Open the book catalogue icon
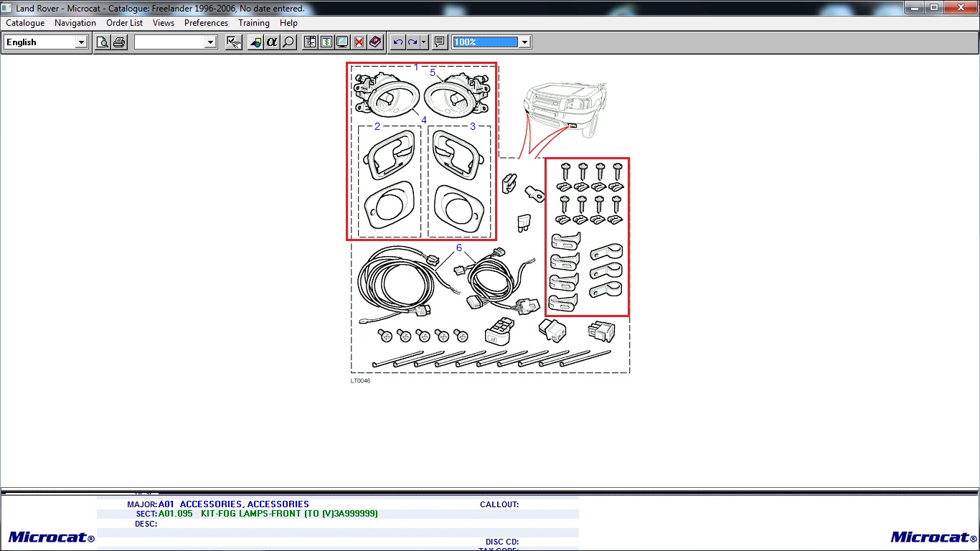Viewport: 980px width, 551px height. point(375,42)
